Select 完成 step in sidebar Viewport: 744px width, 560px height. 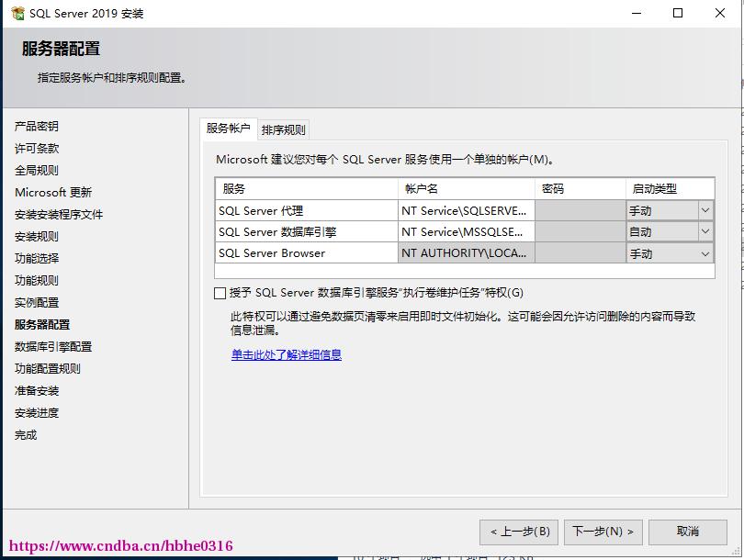tap(26, 435)
